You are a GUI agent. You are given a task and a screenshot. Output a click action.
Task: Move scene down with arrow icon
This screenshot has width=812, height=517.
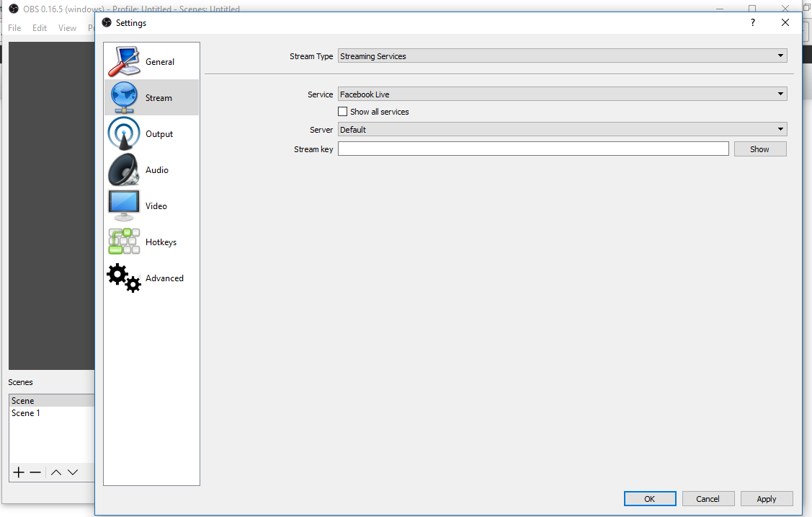point(73,472)
